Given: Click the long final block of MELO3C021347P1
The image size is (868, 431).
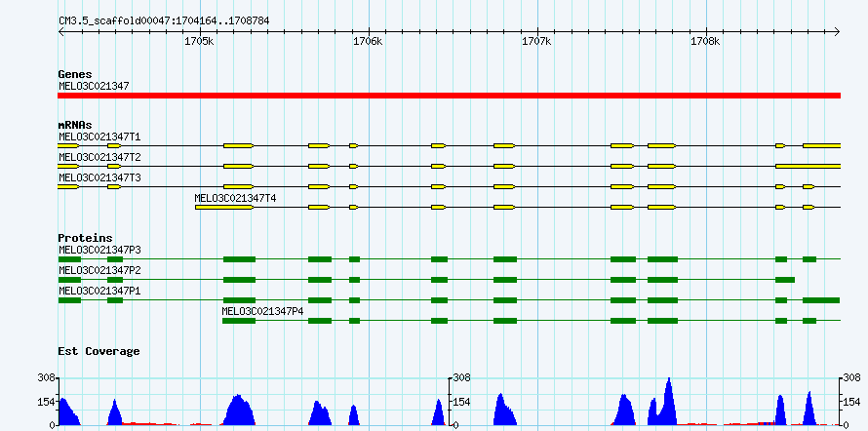Looking at the screenshot, I should pyautogui.click(x=821, y=300).
